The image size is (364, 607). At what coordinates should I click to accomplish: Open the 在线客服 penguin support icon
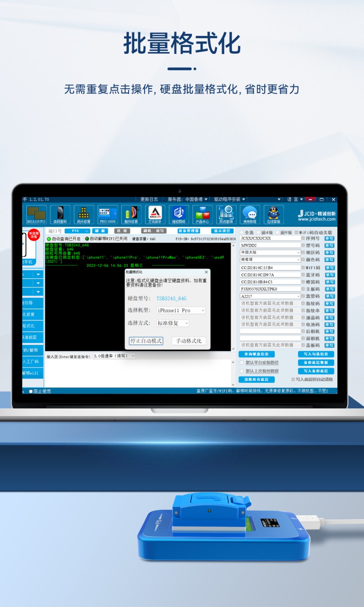pos(273,214)
